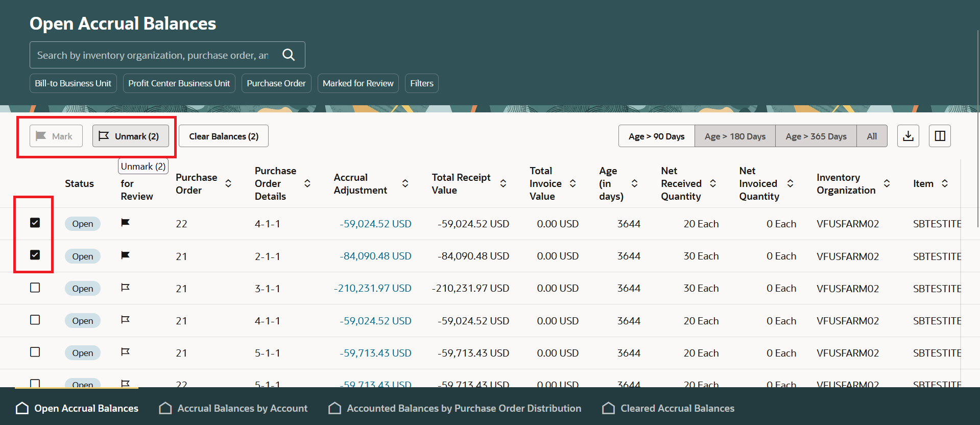Open the column layout chooser icon
980x425 pixels.
pyautogui.click(x=940, y=136)
